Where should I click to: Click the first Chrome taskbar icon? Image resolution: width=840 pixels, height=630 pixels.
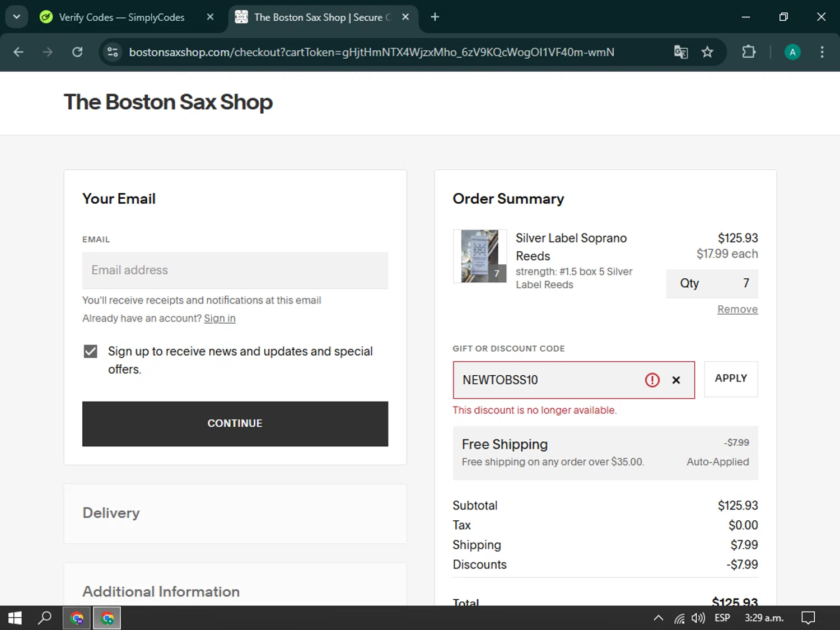(x=77, y=618)
